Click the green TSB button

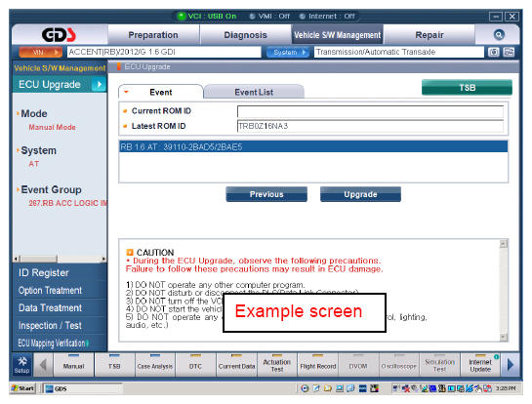point(467,88)
